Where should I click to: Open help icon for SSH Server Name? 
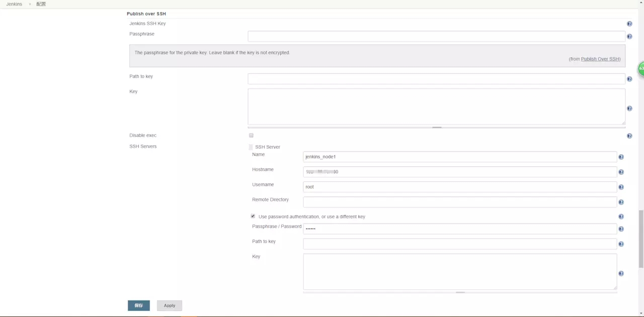pyautogui.click(x=621, y=157)
